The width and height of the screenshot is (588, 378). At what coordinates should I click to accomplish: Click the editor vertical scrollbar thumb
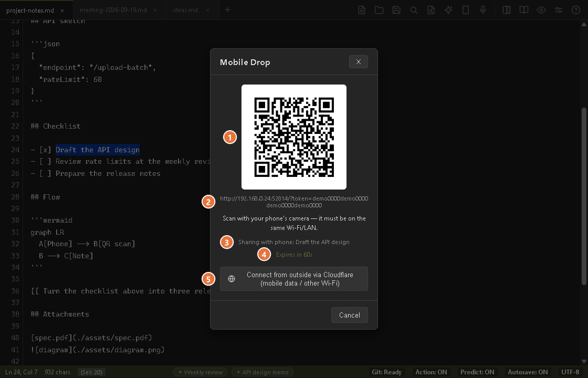point(584,196)
